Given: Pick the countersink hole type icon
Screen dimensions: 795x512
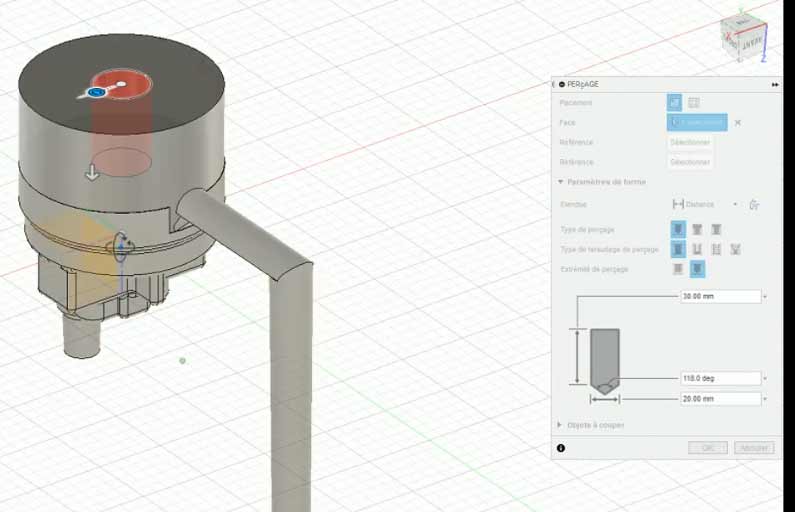Looking at the screenshot, I should 716,230.
